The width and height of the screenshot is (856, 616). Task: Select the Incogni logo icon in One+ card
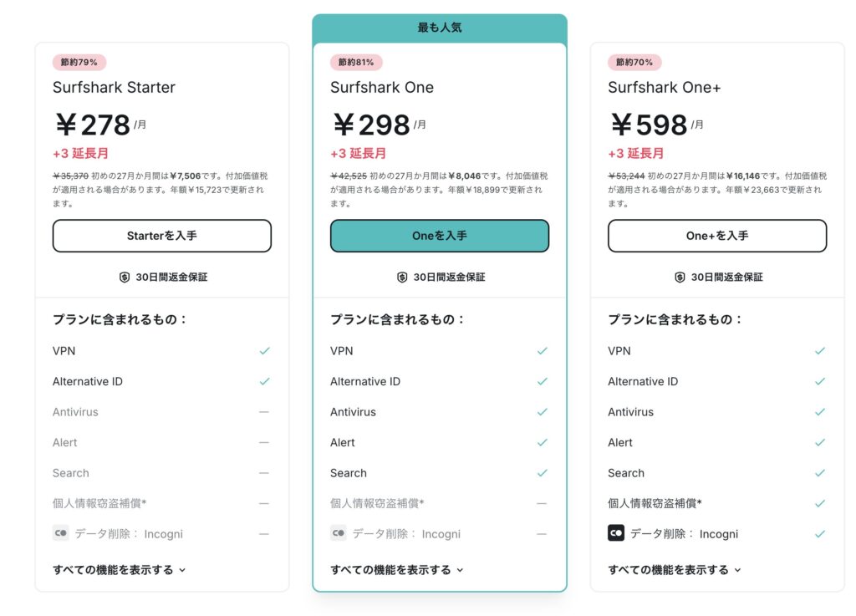point(616,532)
